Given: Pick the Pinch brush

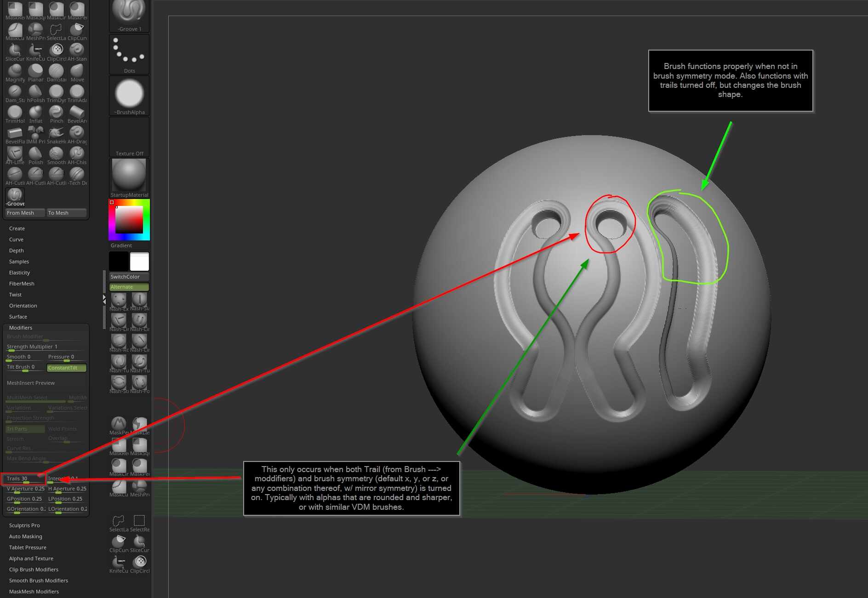Looking at the screenshot, I should point(56,114).
